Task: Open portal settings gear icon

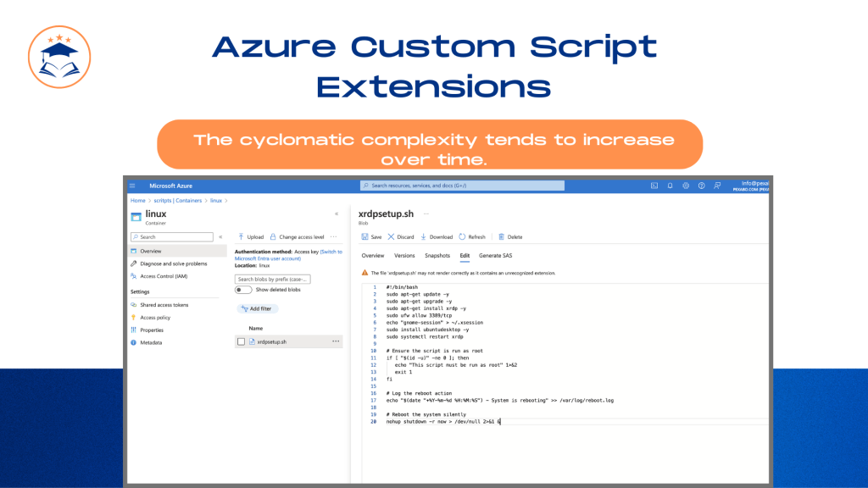Action: click(x=686, y=186)
